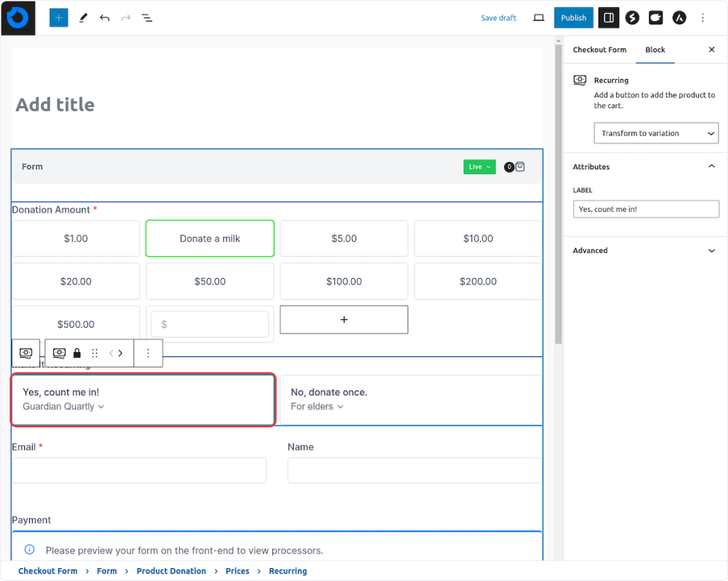Click the desktop Preview icon

pos(538,18)
